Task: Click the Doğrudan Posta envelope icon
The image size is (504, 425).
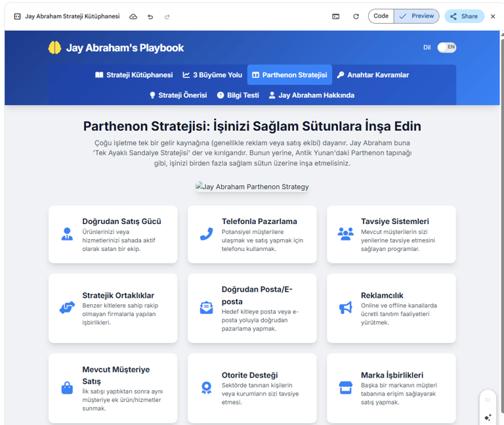Action: tap(206, 308)
